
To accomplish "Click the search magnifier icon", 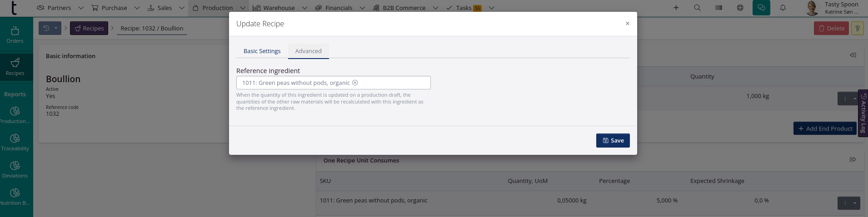I will [x=697, y=8].
